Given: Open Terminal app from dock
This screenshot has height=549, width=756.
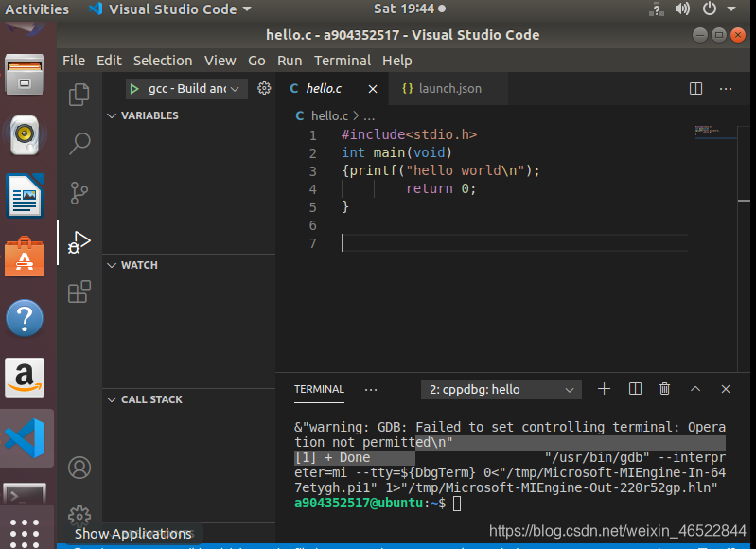Looking at the screenshot, I should [x=25, y=493].
